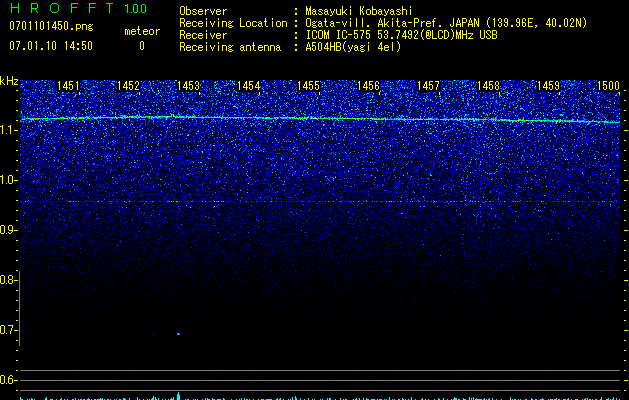Click the 0.7 kHz axis label

click(x=8, y=330)
